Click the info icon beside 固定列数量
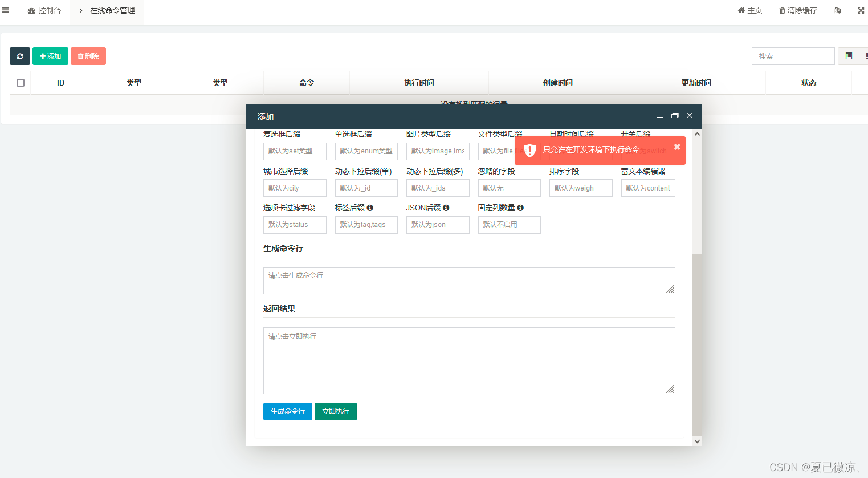Viewport: 868px width, 478px height. tap(520, 208)
